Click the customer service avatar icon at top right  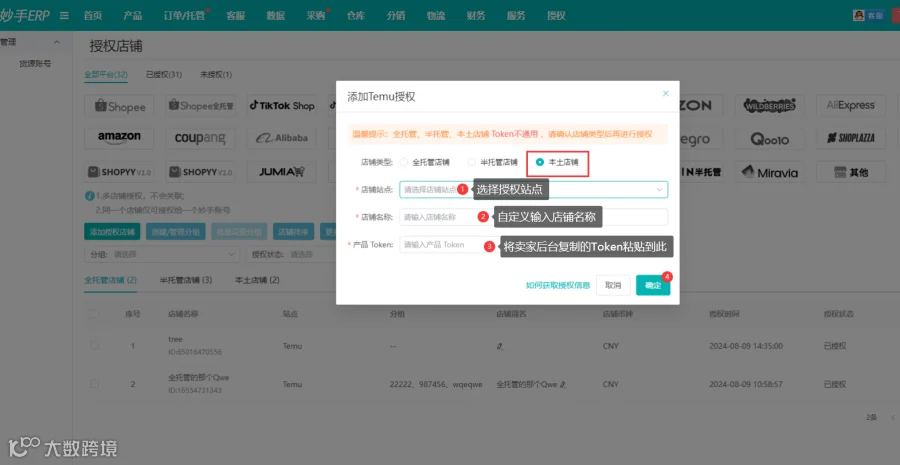(859, 16)
